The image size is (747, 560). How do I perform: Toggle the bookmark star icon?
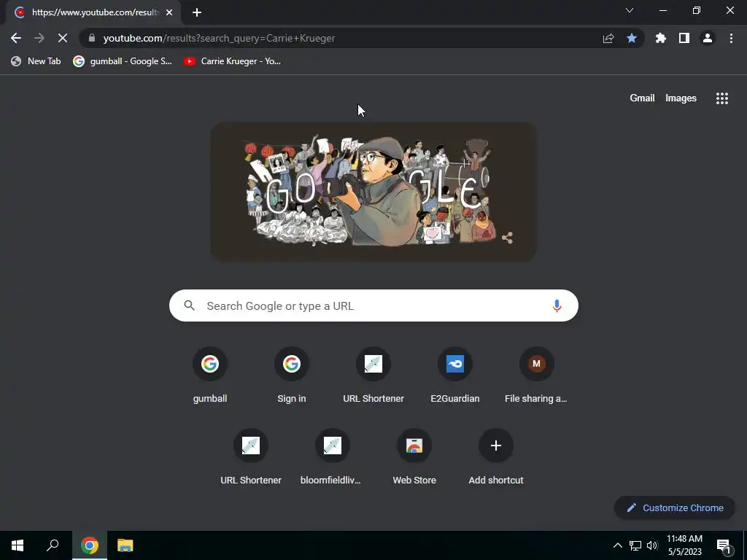coord(632,38)
